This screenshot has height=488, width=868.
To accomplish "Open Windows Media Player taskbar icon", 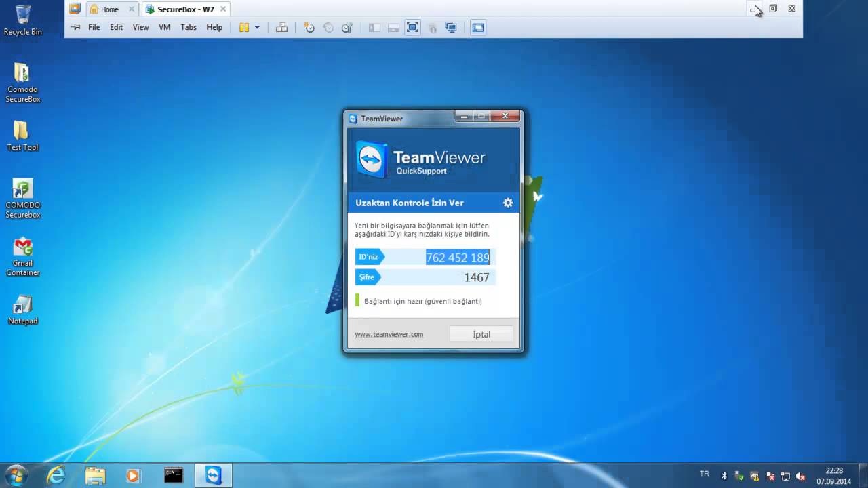I will click(x=133, y=476).
